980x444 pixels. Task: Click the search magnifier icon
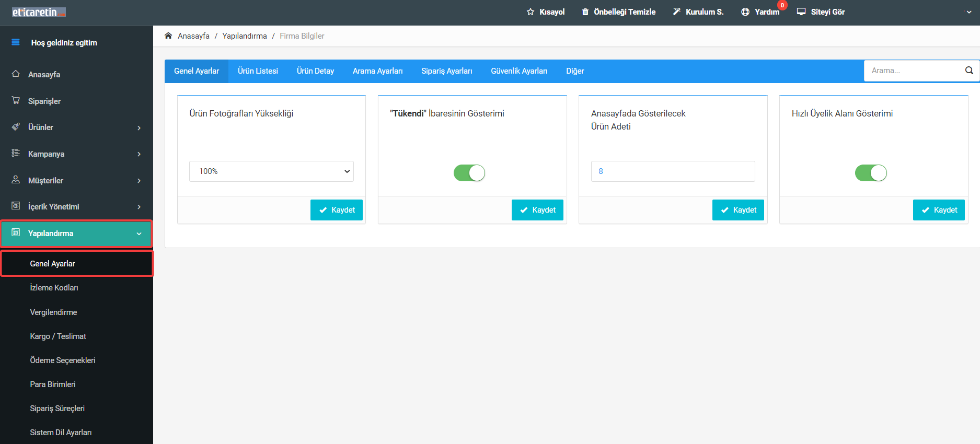click(x=969, y=71)
